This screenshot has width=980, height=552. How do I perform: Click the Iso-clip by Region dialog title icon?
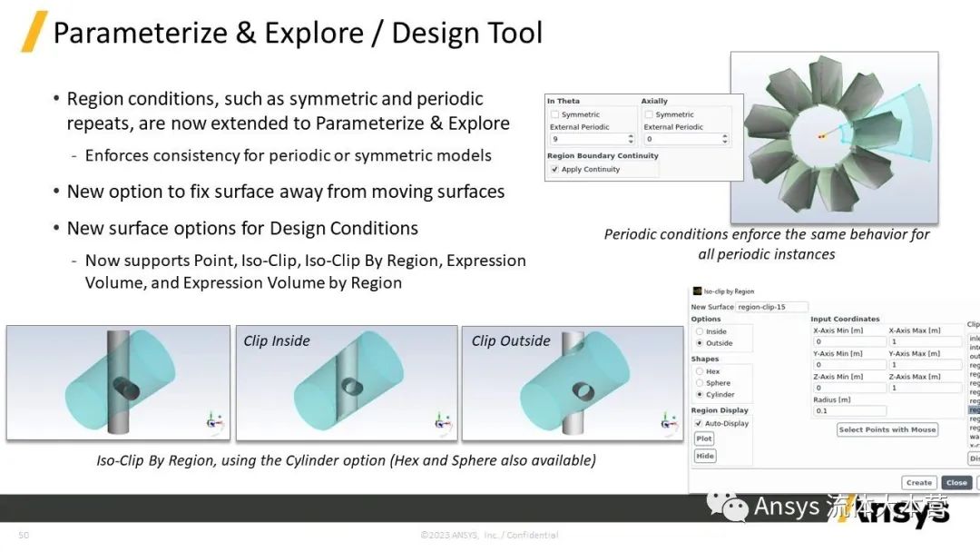pyautogui.click(x=698, y=291)
